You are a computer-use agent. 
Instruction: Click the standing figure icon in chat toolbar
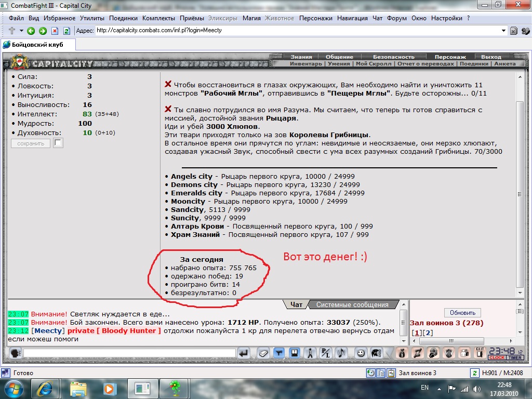pos(310,353)
